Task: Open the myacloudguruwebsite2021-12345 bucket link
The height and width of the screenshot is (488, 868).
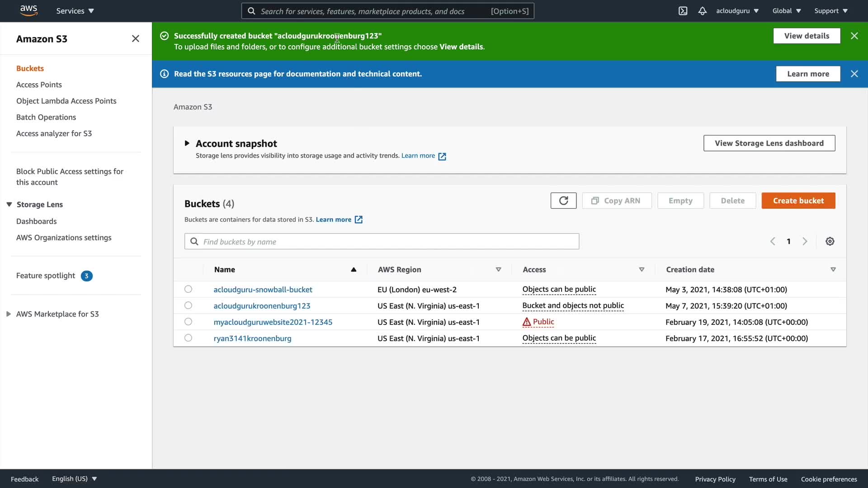Action: coord(273,322)
